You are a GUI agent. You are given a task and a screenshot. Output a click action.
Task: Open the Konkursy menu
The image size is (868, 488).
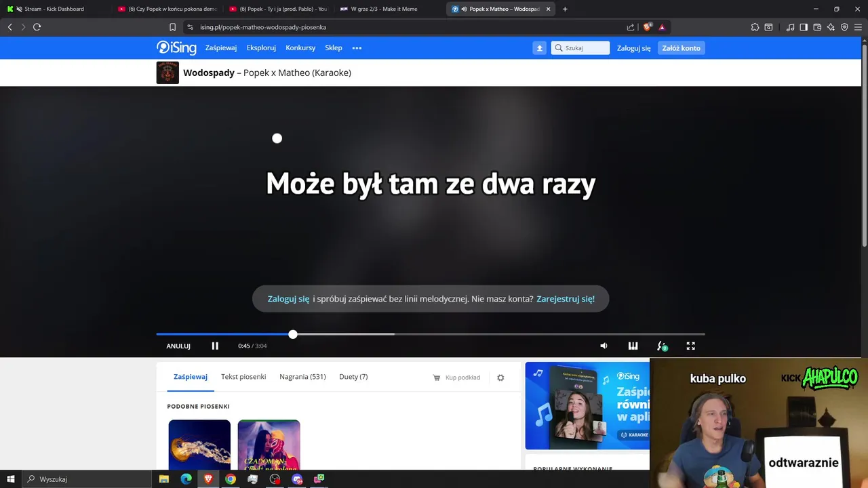(300, 48)
